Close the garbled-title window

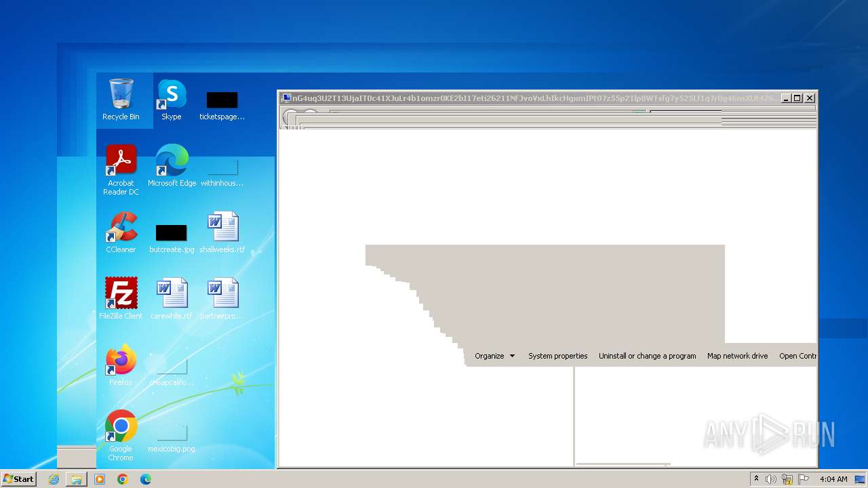(809, 98)
